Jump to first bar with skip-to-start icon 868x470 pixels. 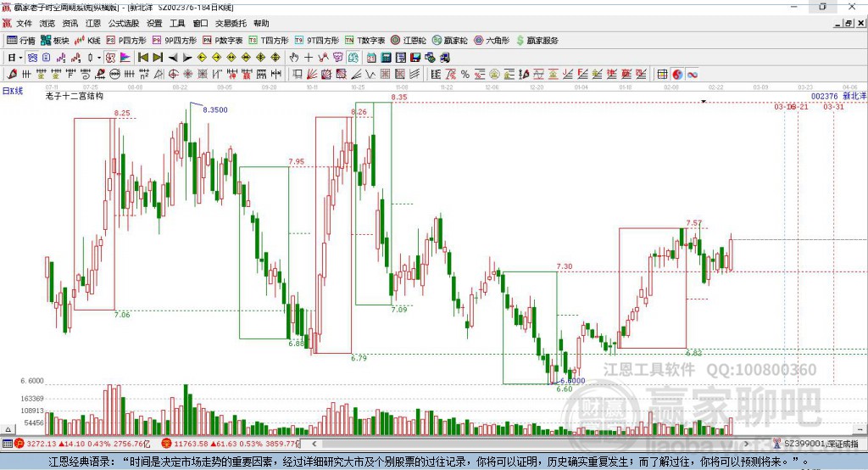(x=142, y=58)
